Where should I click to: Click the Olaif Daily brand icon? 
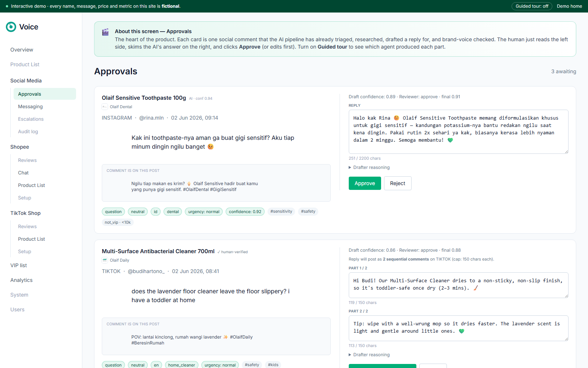click(105, 260)
